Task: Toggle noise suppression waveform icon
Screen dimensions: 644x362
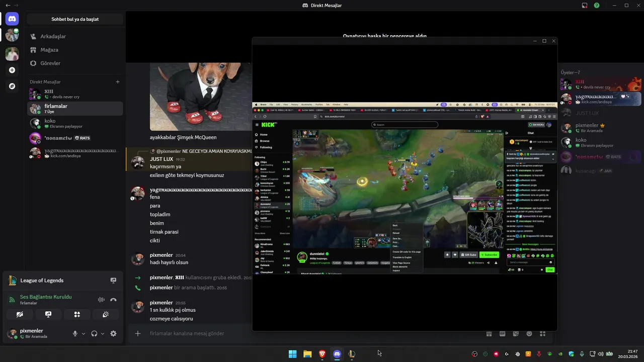Action: click(x=101, y=300)
